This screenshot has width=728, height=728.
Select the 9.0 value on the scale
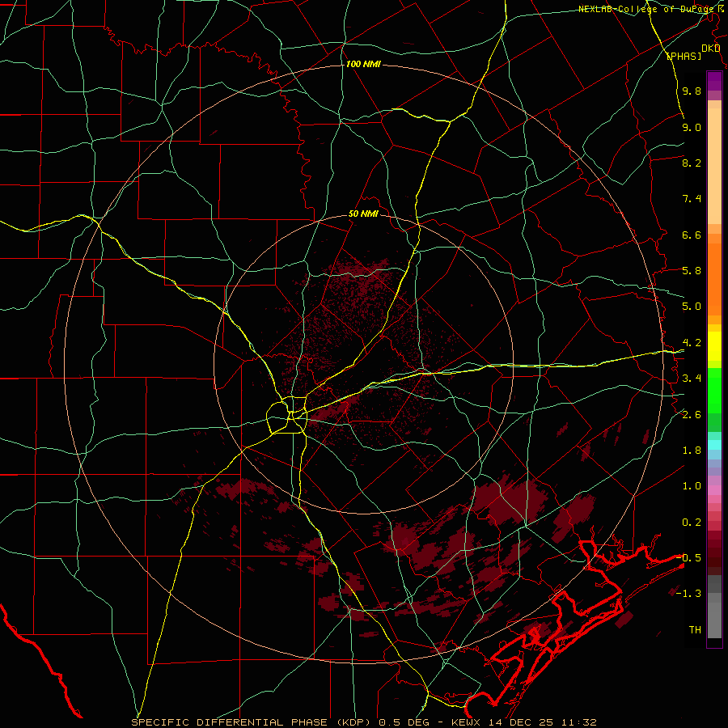pos(692,127)
